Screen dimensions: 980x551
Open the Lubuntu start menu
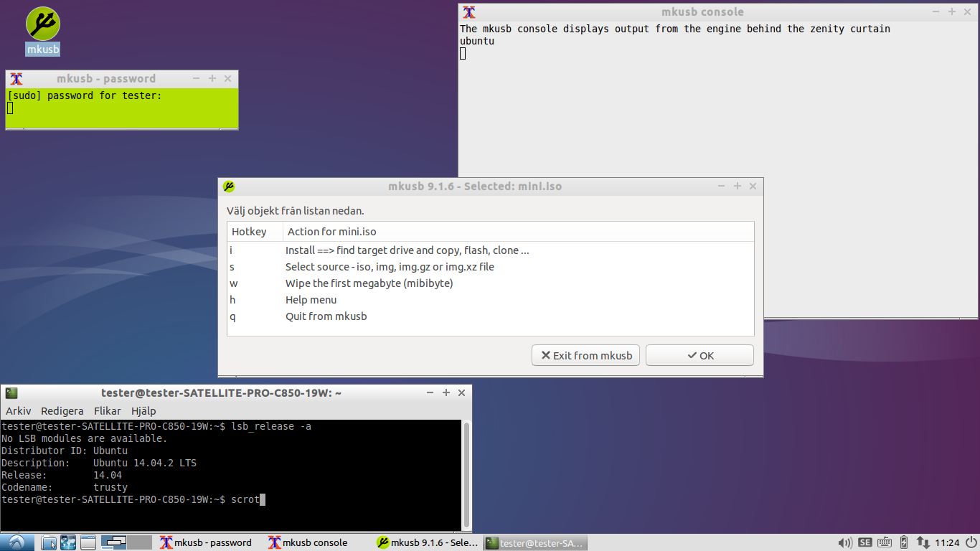click(x=16, y=542)
